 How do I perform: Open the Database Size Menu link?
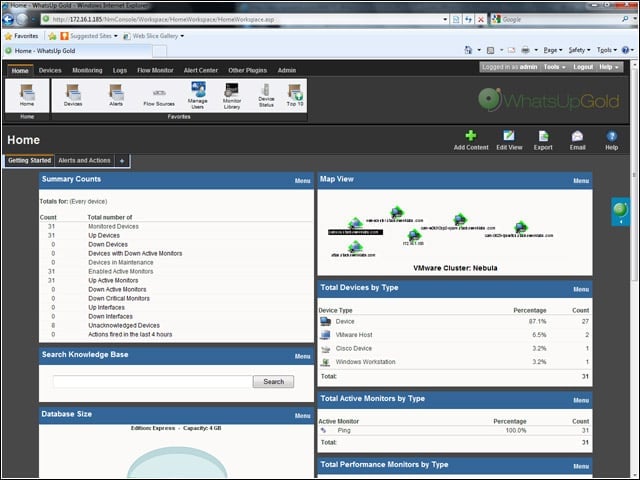point(302,416)
